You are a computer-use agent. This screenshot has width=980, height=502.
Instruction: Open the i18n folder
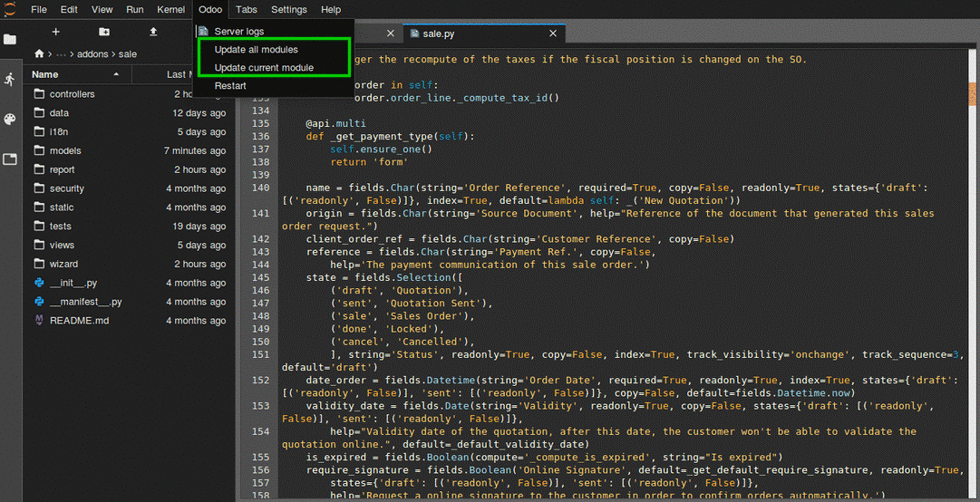(x=130, y=131)
